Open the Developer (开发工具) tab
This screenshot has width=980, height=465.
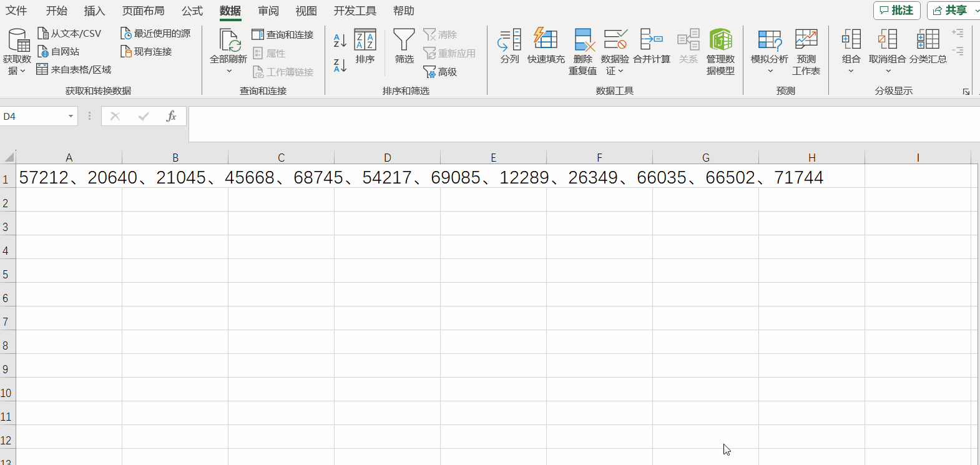click(355, 11)
